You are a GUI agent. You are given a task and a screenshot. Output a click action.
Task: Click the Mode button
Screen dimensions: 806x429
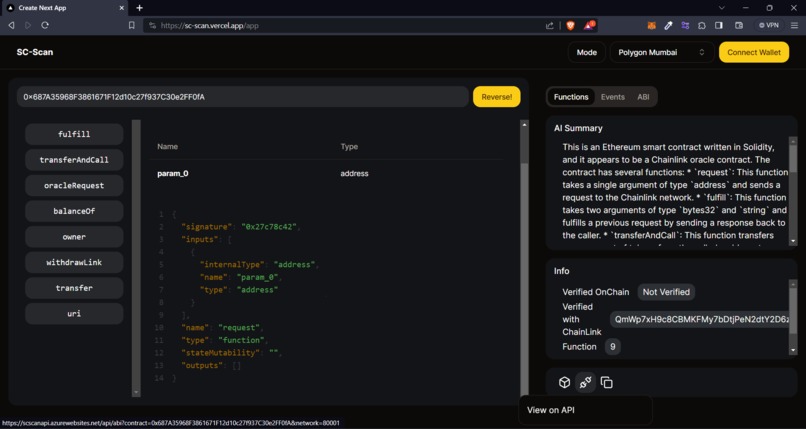pyautogui.click(x=587, y=52)
